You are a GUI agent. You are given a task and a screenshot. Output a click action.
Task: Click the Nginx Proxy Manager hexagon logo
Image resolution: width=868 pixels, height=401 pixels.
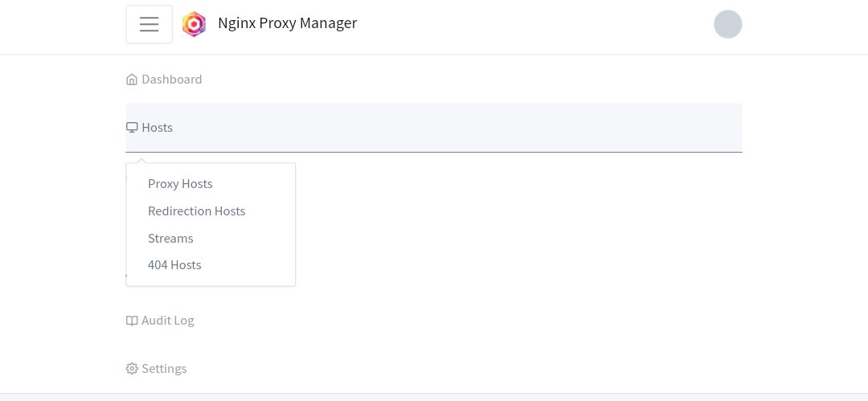click(x=194, y=24)
